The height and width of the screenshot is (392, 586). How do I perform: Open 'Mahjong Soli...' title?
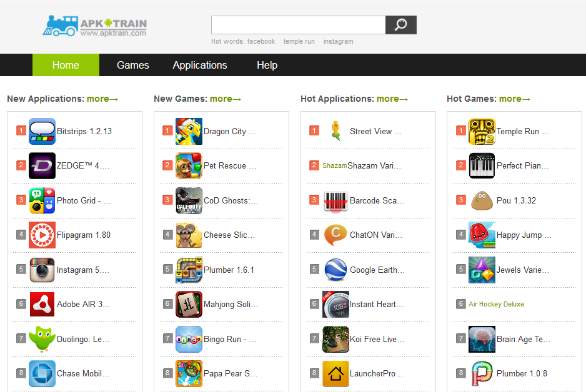pos(231,304)
